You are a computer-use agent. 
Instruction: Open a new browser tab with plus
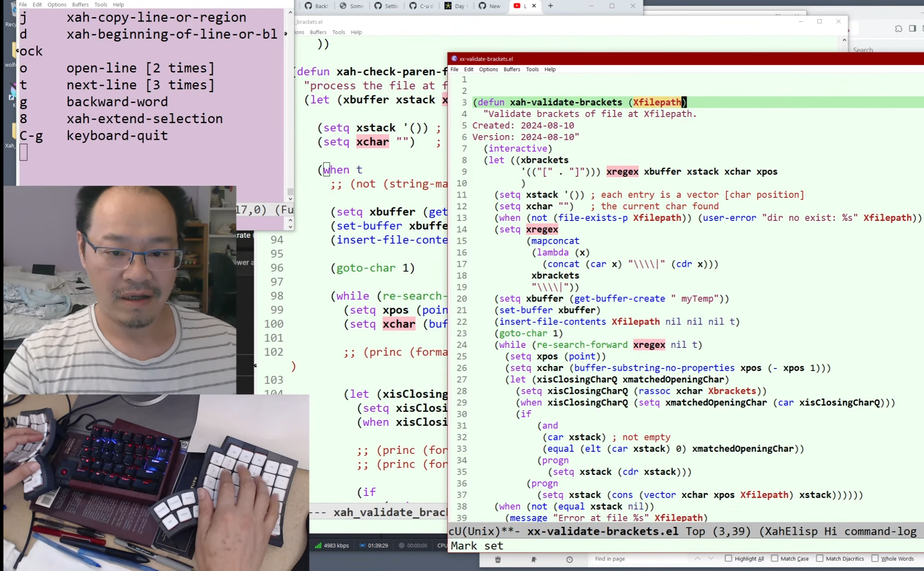[551, 6]
